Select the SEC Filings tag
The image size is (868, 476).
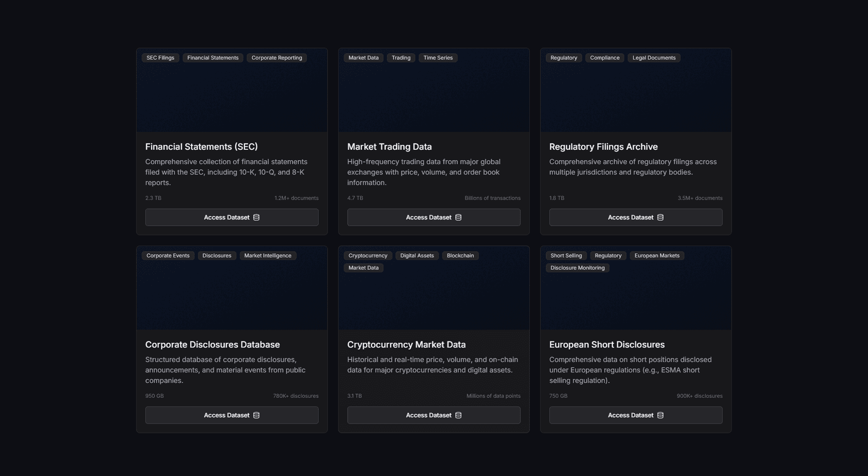pos(160,58)
